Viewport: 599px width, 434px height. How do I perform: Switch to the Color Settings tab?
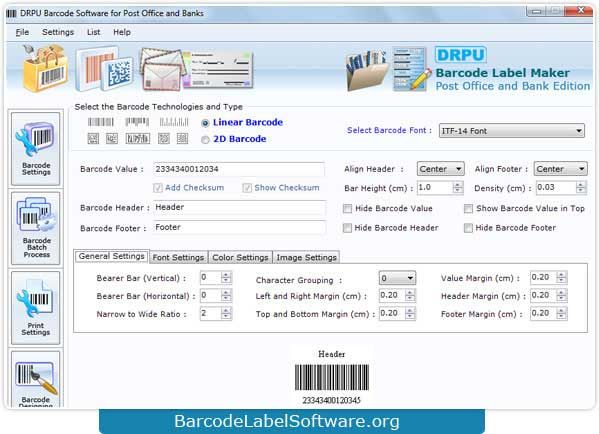[x=240, y=257]
